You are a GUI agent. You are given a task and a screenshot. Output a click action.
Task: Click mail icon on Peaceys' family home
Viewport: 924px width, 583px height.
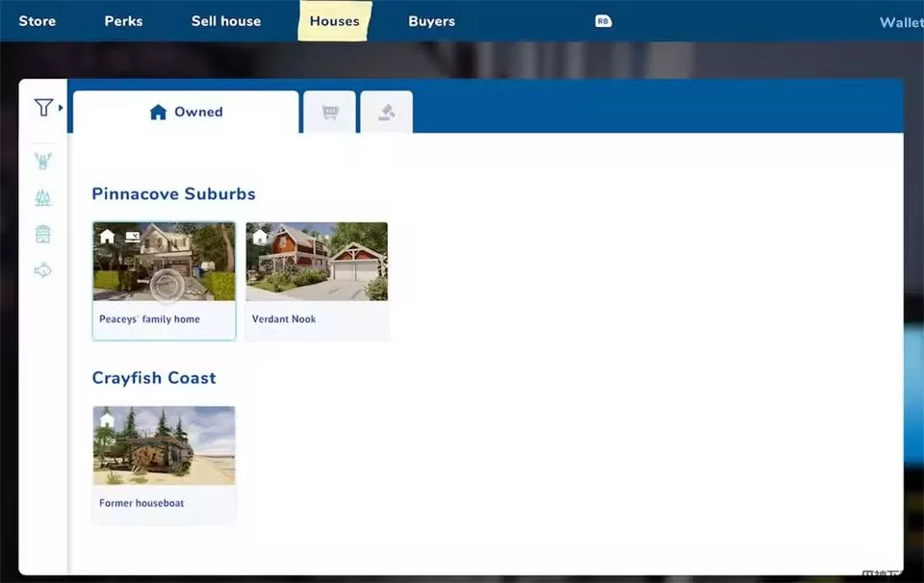[133, 236]
